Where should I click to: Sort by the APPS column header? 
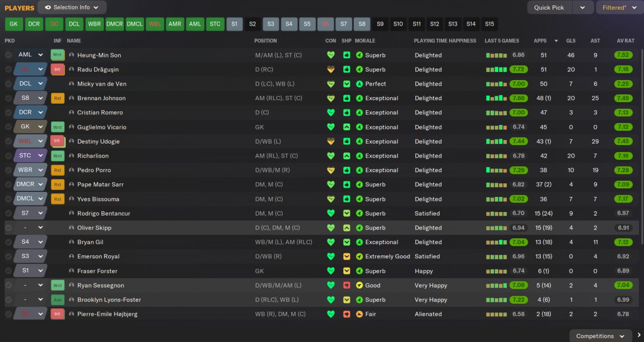[x=540, y=41]
